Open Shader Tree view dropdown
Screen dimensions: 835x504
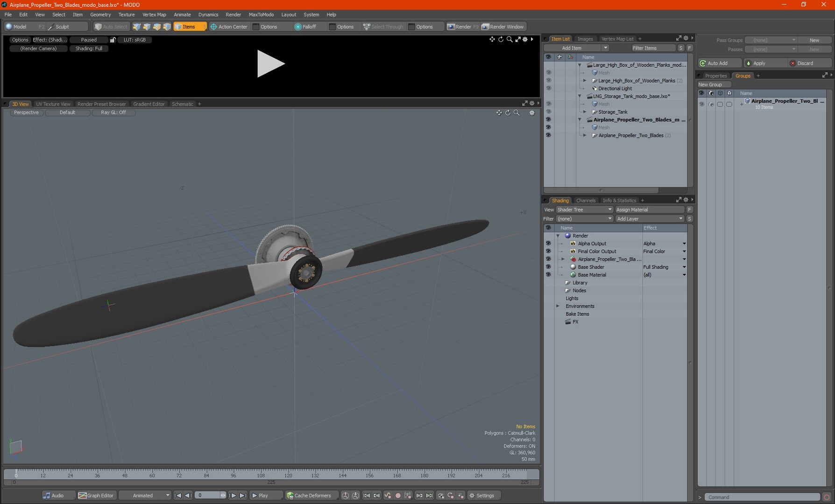(584, 210)
